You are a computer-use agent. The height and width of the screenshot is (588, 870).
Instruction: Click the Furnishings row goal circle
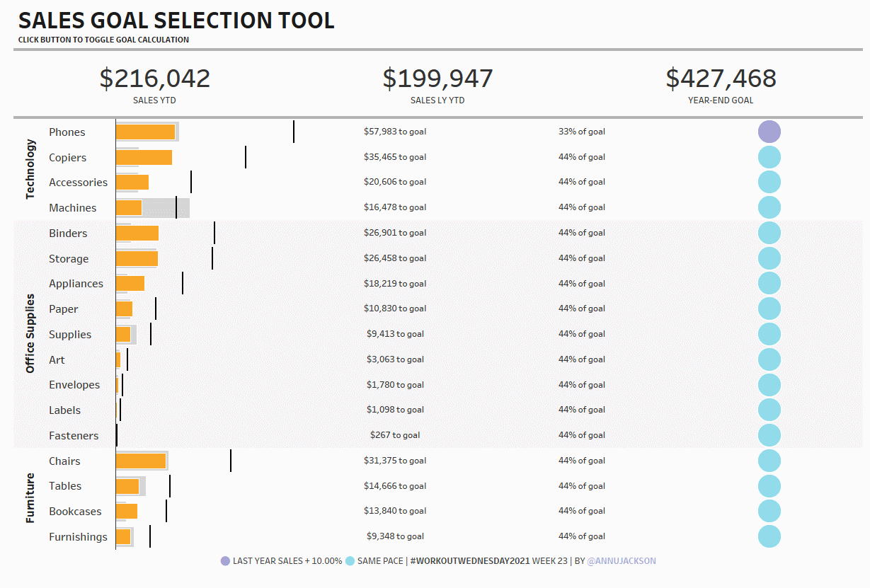pyautogui.click(x=769, y=536)
